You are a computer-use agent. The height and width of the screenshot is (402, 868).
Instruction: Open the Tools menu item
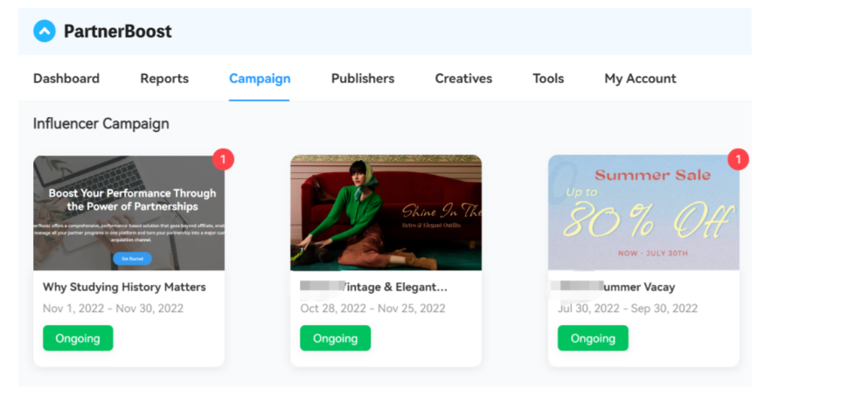548,79
